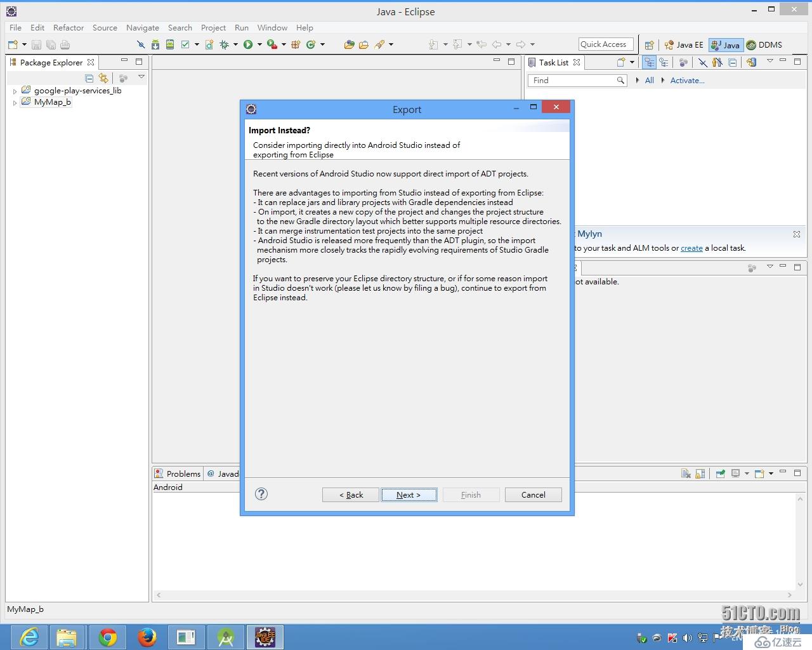Screen dimensions: 812x650
Task: Click Clear Console icon
Action: [x=686, y=474]
